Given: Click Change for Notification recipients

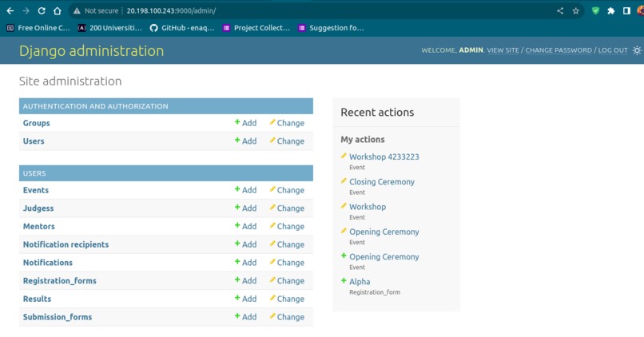Looking at the screenshot, I should pyautogui.click(x=287, y=244).
